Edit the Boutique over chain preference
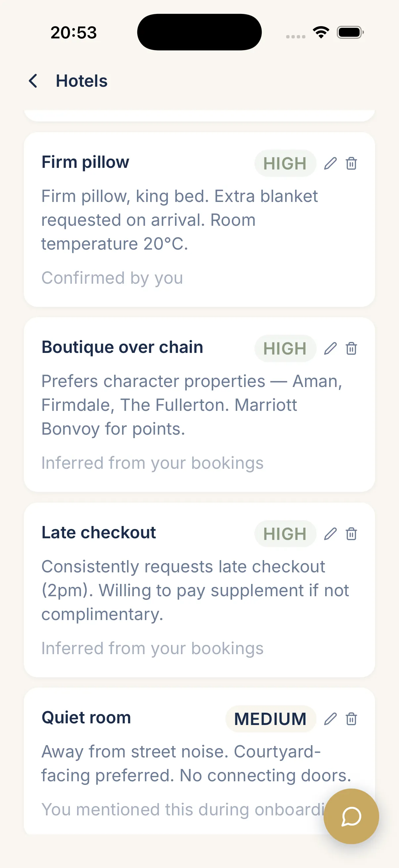This screenshot has width=399, height=868. (x=330, y=348)
